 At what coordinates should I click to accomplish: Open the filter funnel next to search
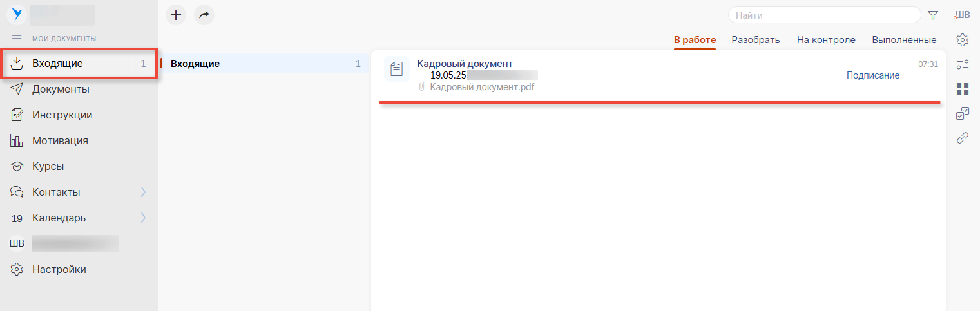(932, 15)
